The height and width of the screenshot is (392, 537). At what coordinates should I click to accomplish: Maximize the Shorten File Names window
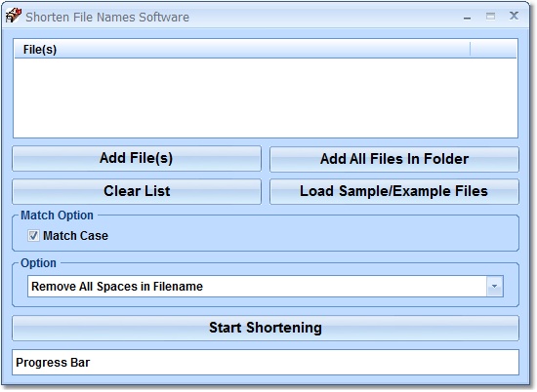490,16
